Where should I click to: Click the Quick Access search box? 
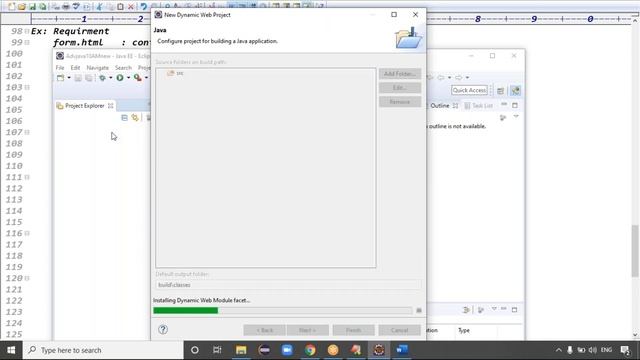pos(469,90)
